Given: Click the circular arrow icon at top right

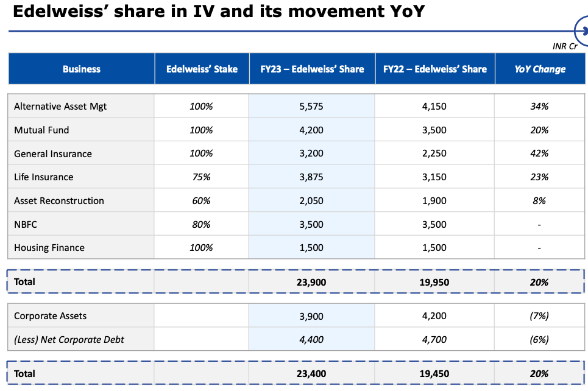Looking at the screenshot, I should (582, 31).
